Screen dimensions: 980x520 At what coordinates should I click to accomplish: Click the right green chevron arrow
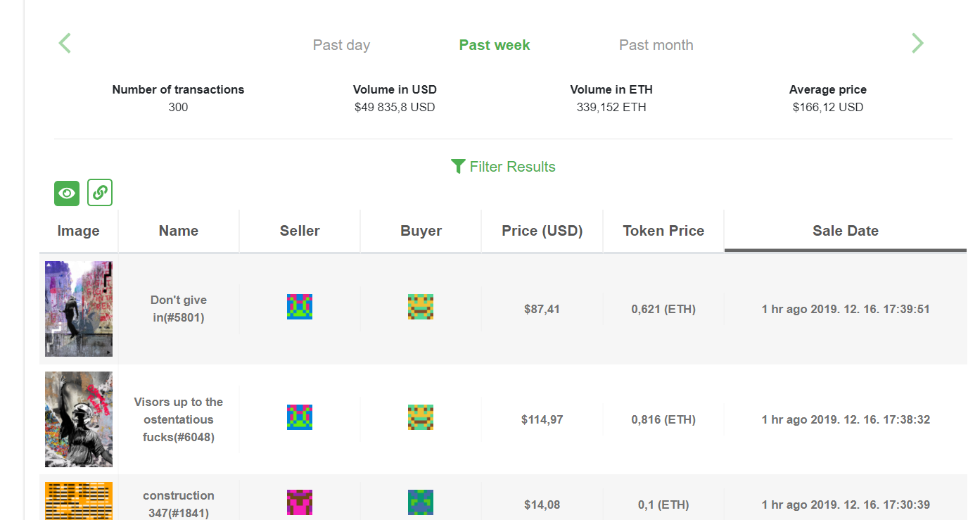click(917, 44)
